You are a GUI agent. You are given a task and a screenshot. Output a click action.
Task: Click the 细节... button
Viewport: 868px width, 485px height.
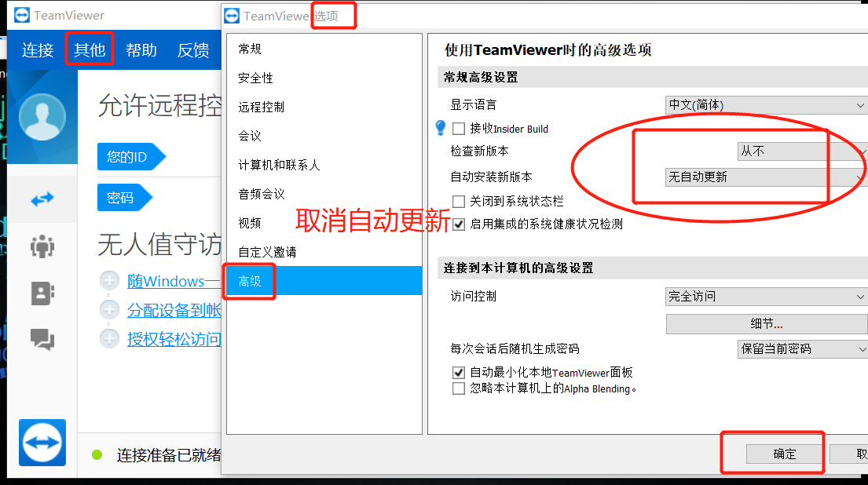[x=767, y=324]
